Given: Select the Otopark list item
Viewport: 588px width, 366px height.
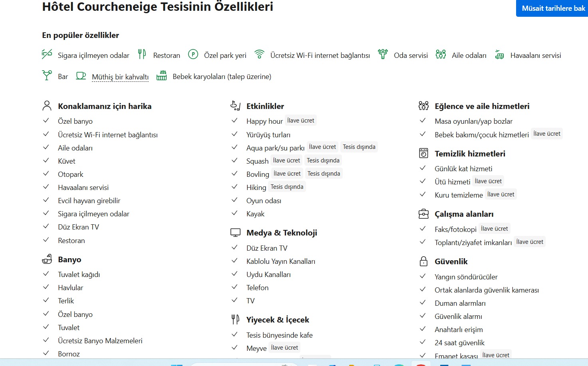Looking at the screenshot, I should tap(71, 174).
